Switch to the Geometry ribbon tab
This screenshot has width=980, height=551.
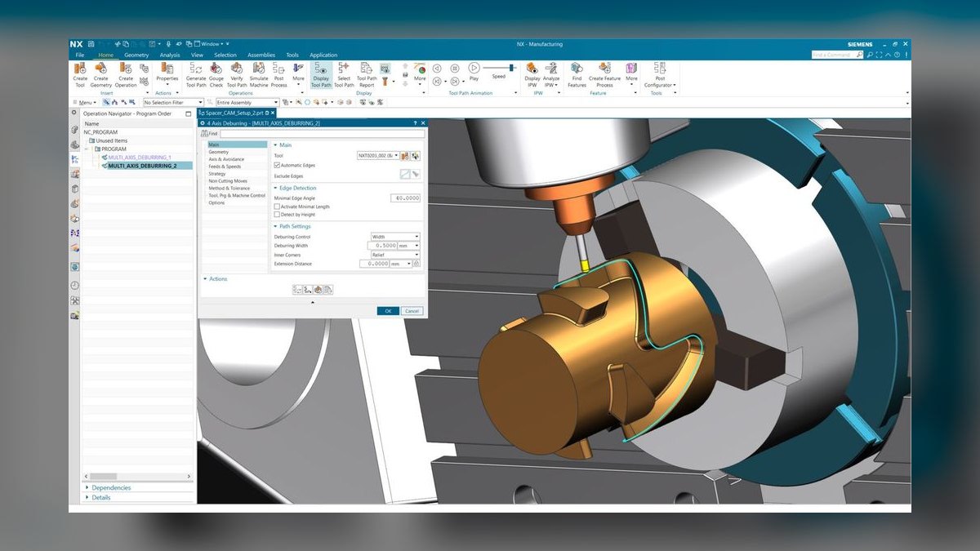(x=136, y=55)
